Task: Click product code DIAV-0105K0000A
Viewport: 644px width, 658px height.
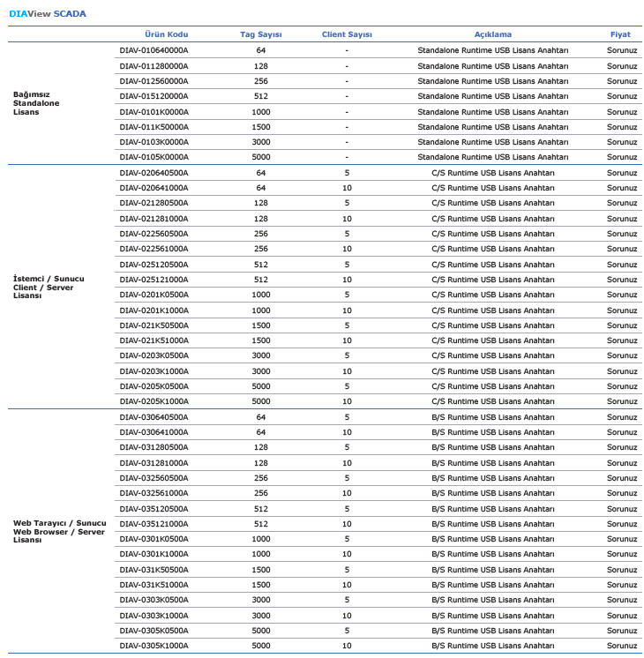Action: tap(154, 157)
